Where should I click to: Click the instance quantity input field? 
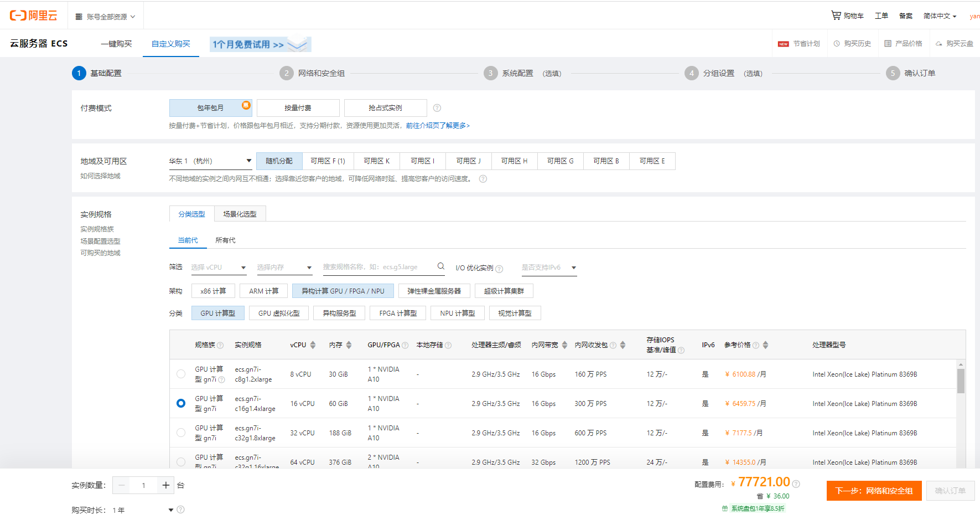pos(144,485)
